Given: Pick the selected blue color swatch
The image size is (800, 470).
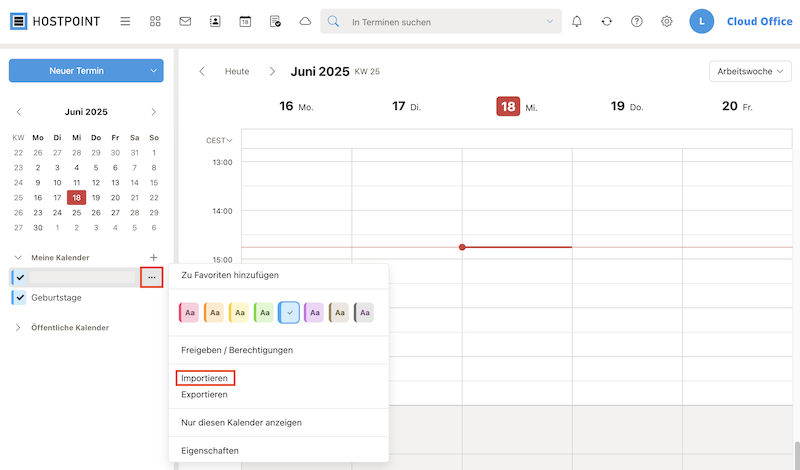Looking at the screenshot, I should [289, 312].
